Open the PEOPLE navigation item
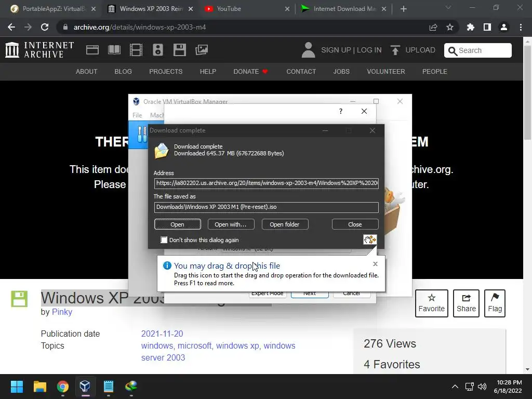The width and height of the screenshot is (532, 399). (435, 72)
